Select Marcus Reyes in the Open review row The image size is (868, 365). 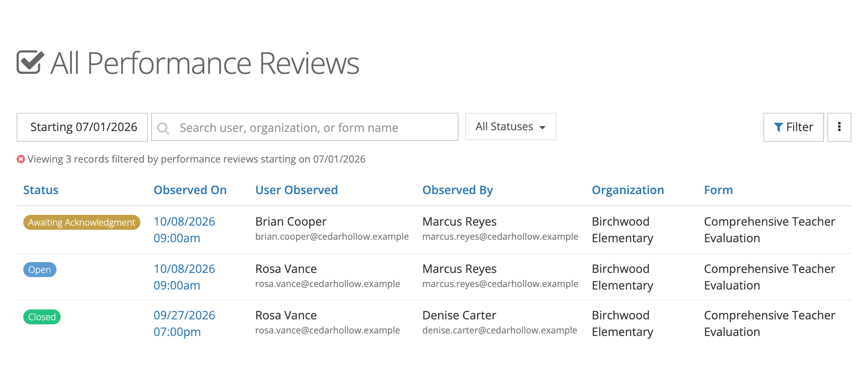click(x=459, y=269)
